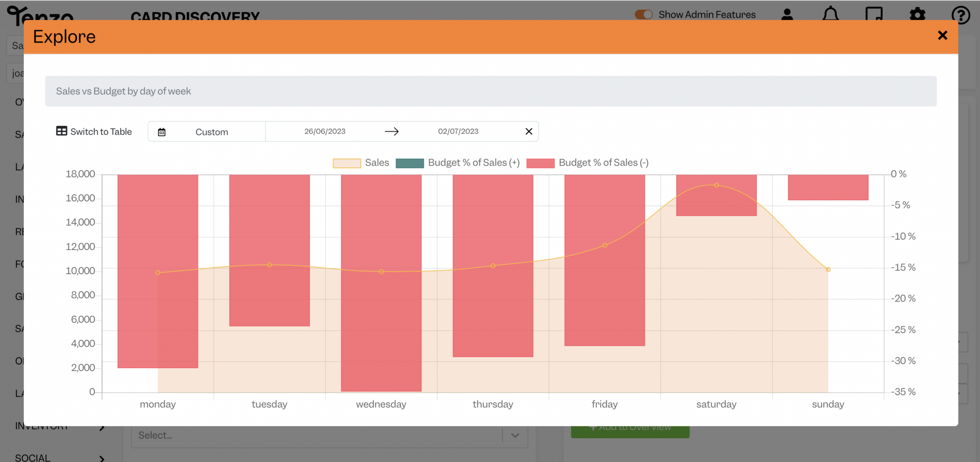Screen dimensions: 980x462
Task: Click the Switch to Table icon
Action: 62,131
